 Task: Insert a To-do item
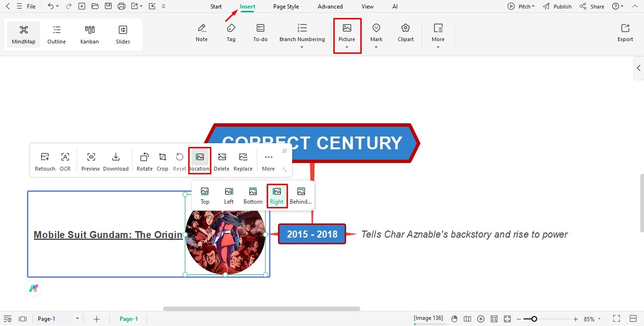[261, 33]
